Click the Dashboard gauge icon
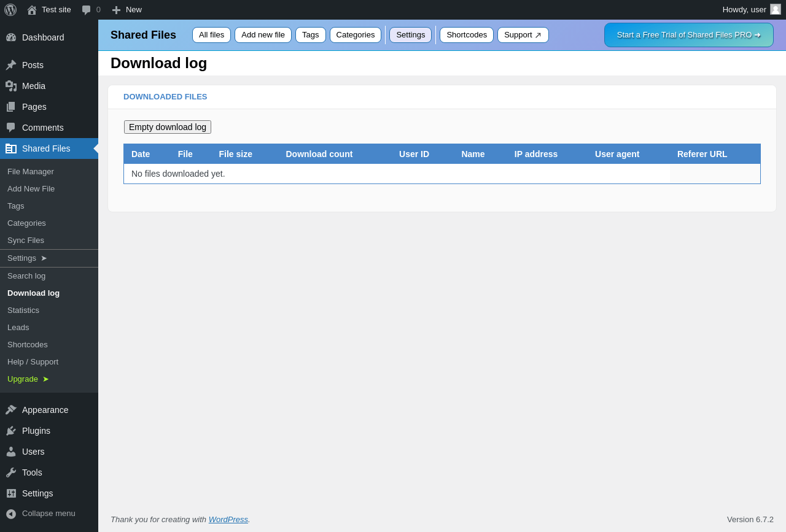This screenshot has height=532, width=786. coord(11,37)
